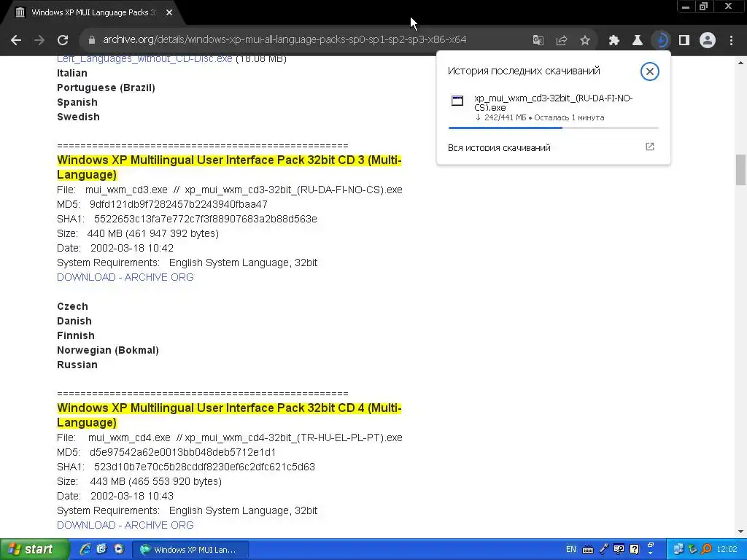This screenshot has width=747, height=560.
Task: Click the CD 3 MD5 hash line
Action: [162, 204]
